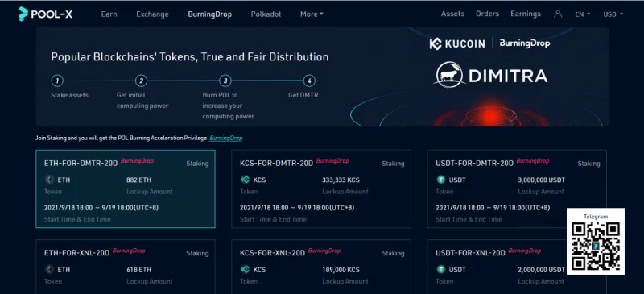Click USDT coin icon in USDT-FOR-DMTR-20D card
644x294 pixels.
click(x=441, y=180)
